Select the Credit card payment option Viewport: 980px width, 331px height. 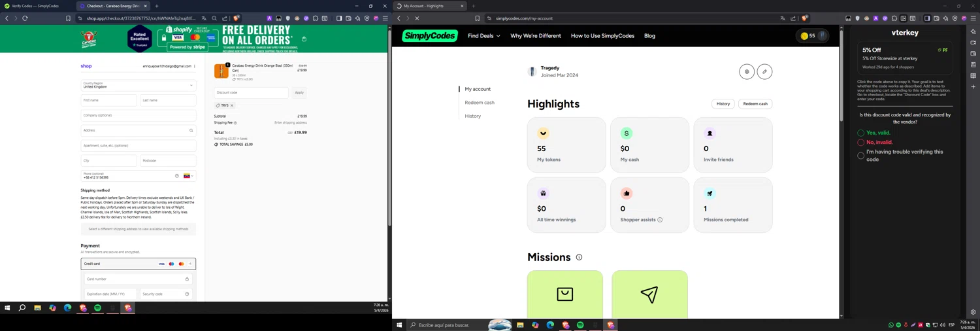point(138,264)
